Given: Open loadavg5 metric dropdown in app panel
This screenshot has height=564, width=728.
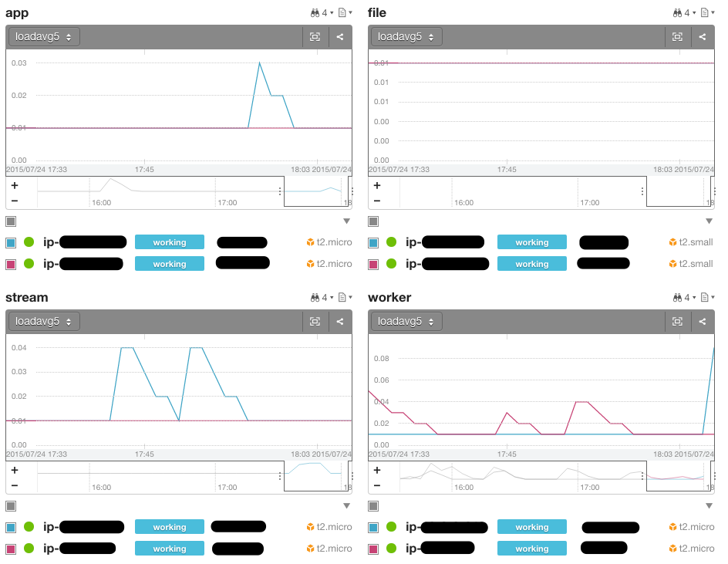Looking at the screenshot, I should coord(44,37).
